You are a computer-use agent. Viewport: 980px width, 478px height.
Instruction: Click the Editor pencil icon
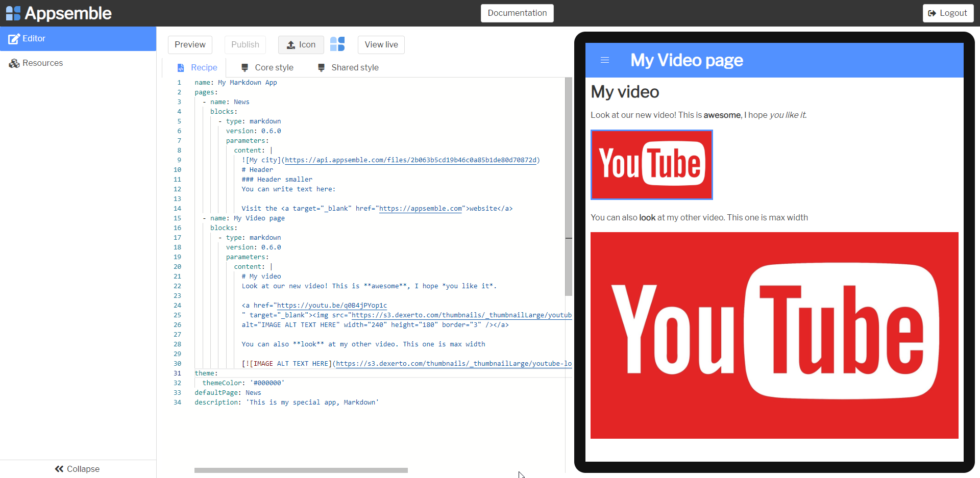(x=14, y=39)
